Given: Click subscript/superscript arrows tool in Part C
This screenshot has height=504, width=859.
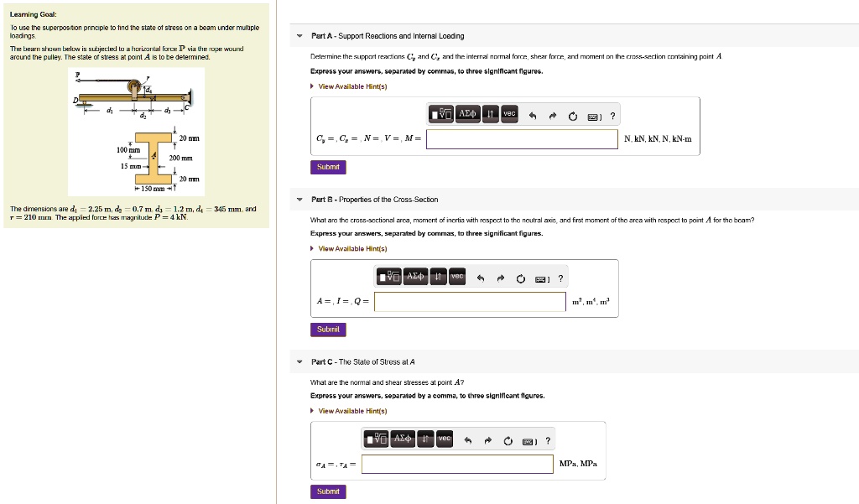Looking at the screenshot, I should coord(425,439).
